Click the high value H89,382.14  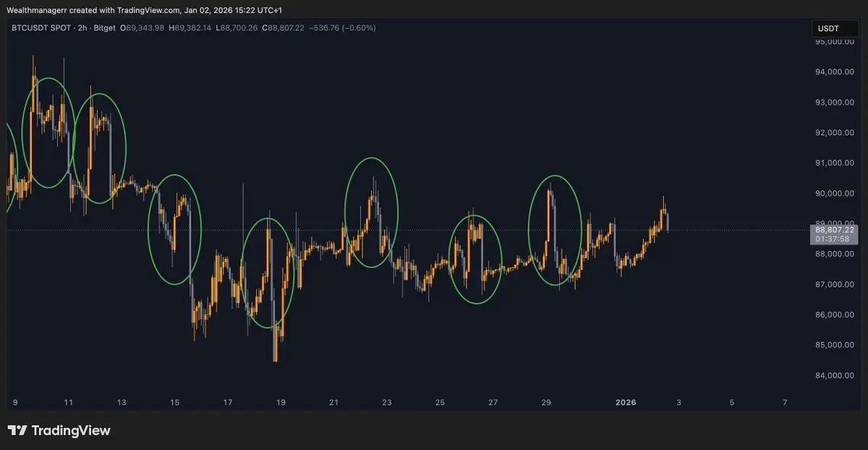190,27
